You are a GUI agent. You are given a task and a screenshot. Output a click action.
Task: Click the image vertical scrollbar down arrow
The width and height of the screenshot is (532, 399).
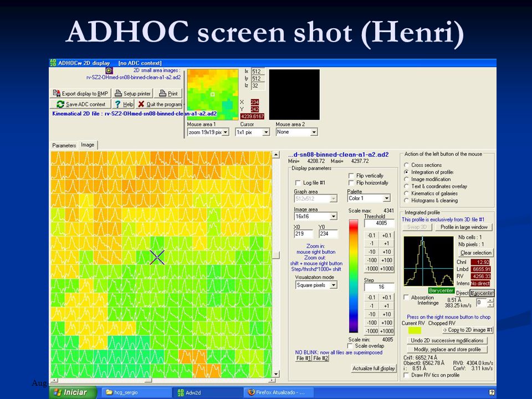(276, 374)
